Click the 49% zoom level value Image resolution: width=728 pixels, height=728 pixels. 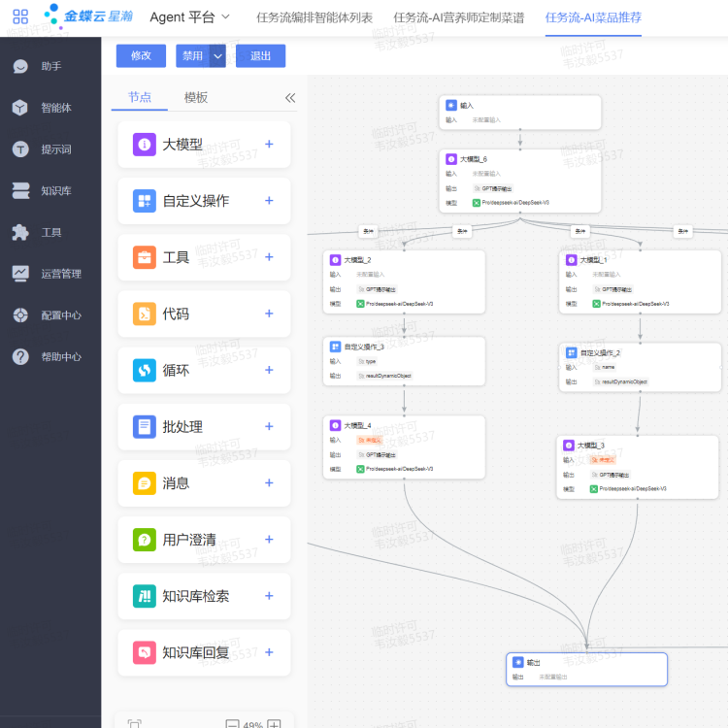point(253,725)
